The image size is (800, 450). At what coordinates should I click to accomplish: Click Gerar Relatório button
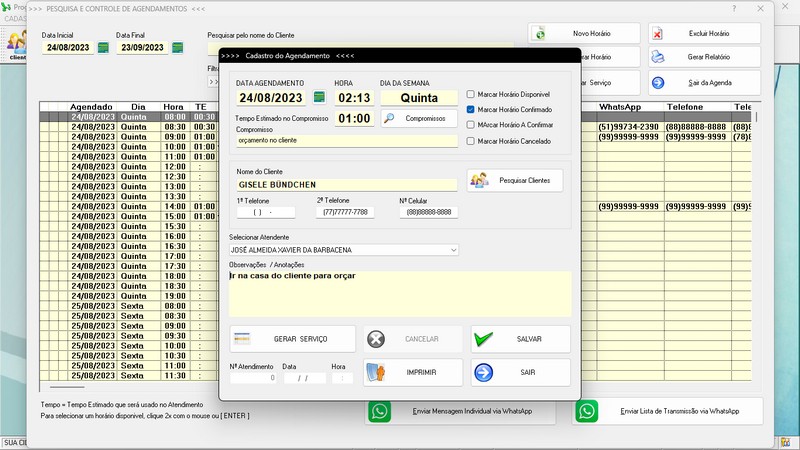pyautogui.click(x=705, y=57)
